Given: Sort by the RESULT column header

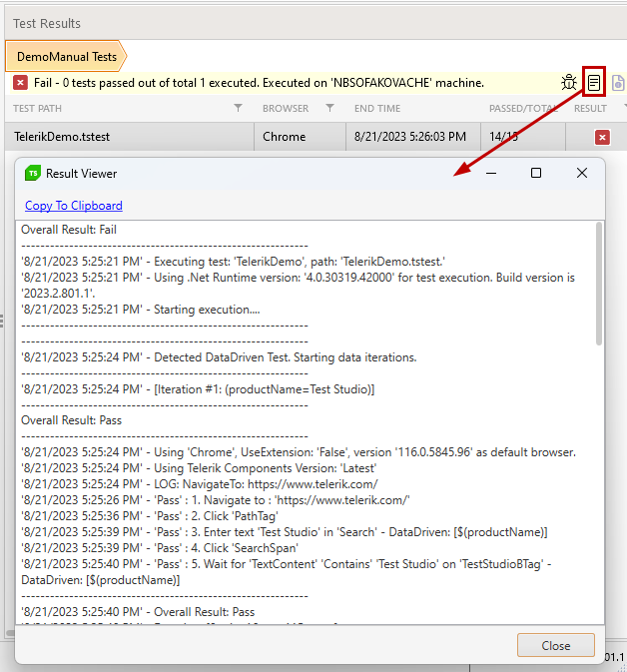Looking at the screenshot, I should click(x=590, y=109).
